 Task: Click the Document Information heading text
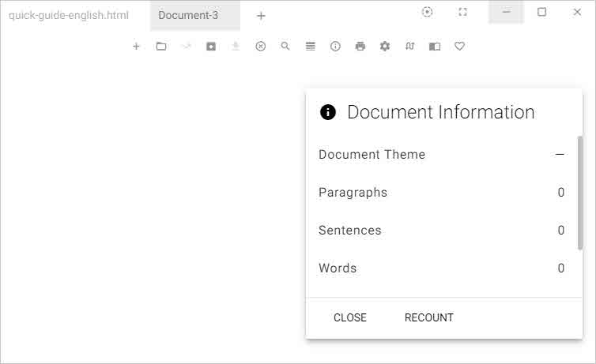(x=441, y=112)
